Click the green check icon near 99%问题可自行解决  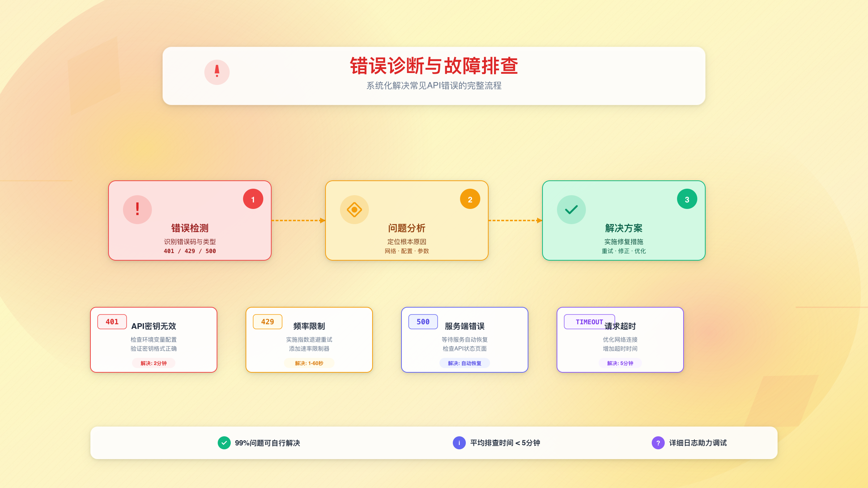click(224, 442)
